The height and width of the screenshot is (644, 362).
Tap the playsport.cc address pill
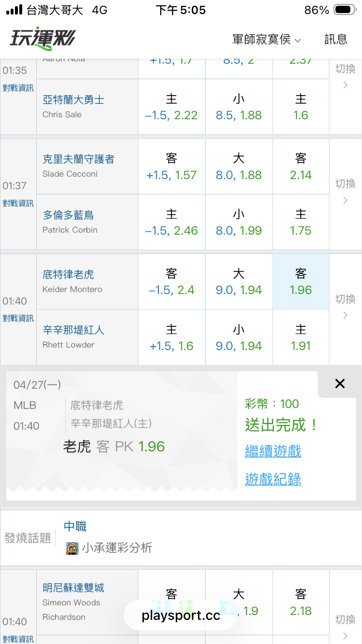click(181, 616)
